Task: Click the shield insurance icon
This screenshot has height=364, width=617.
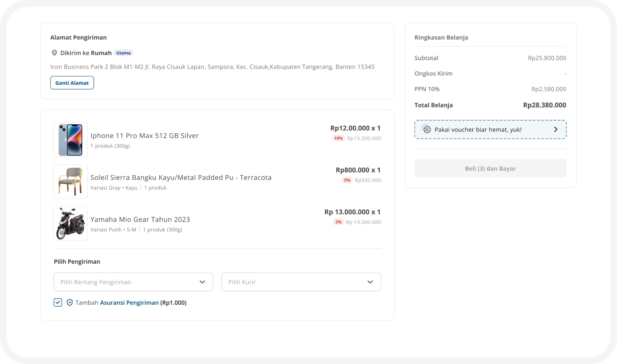Action: pos(70,302)
